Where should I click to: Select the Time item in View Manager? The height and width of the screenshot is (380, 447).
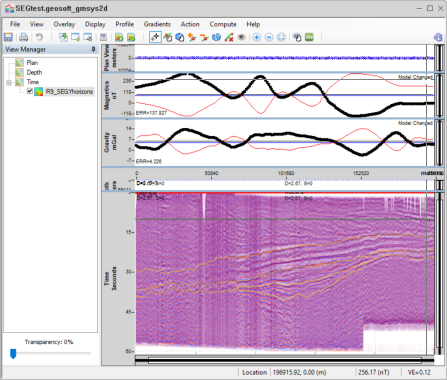pos(33,82)
